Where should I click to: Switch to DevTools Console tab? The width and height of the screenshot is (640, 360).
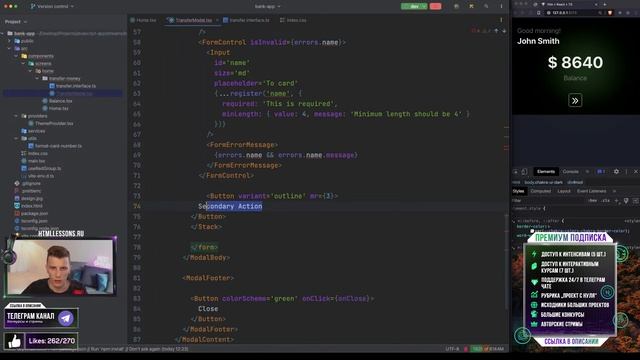[x=571, y=171]
